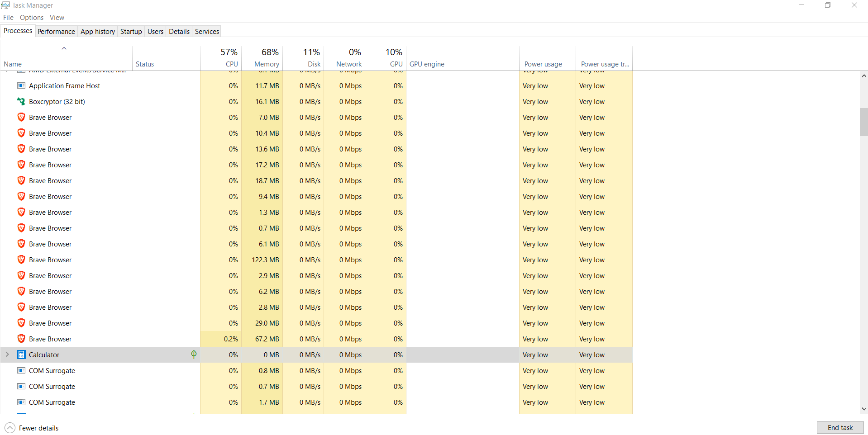
Task: Click the sort arrow above the Name column
Action: coord(64,48)
